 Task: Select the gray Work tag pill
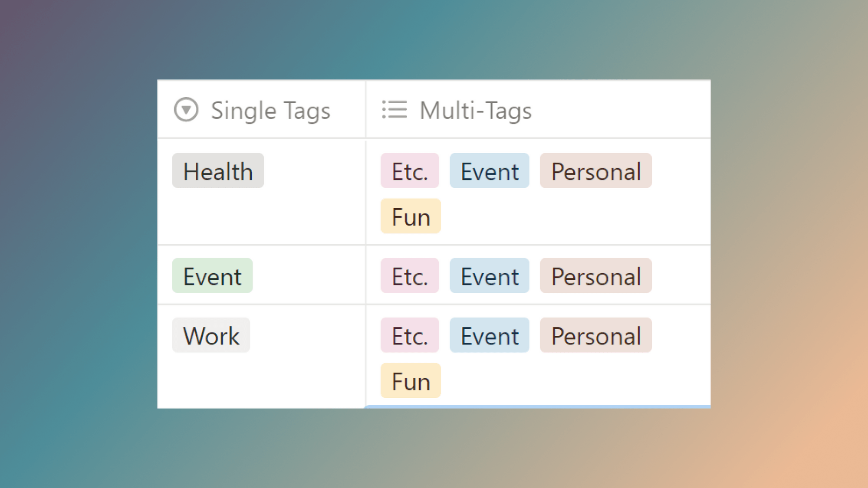[x=211, y=335]
